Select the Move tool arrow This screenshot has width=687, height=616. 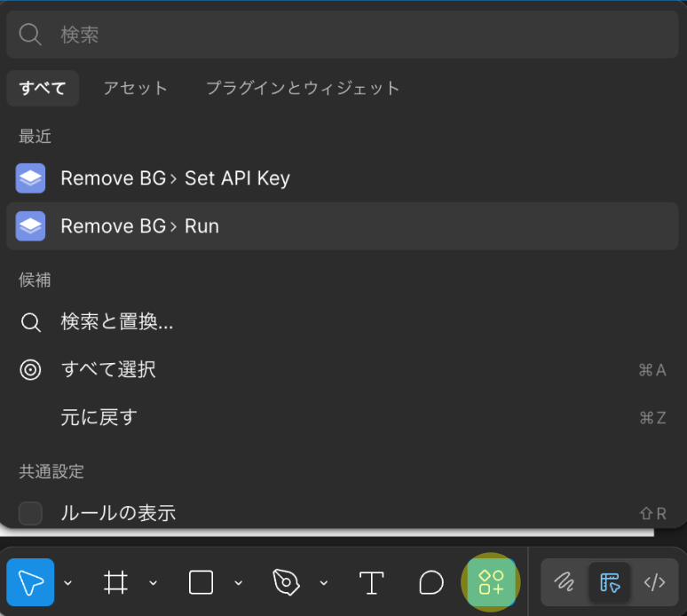30,582
